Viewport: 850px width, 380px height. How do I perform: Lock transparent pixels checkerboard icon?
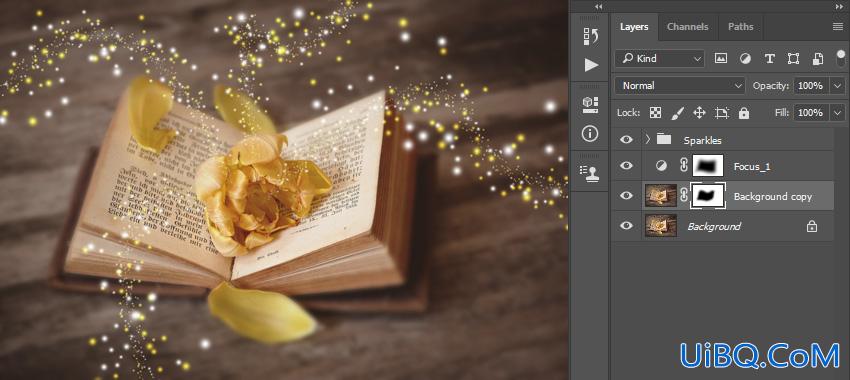[656, 113]
